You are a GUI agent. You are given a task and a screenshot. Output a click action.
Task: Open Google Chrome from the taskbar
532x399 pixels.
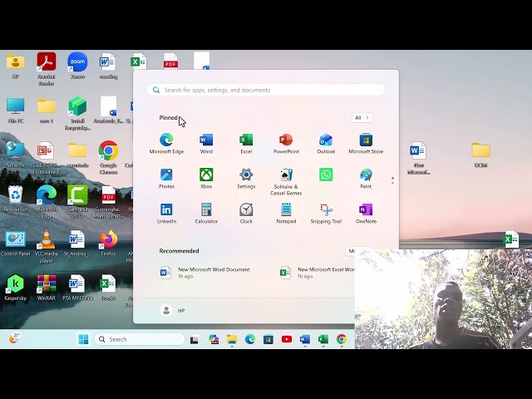pyautogui.click(x=342, y=339)
